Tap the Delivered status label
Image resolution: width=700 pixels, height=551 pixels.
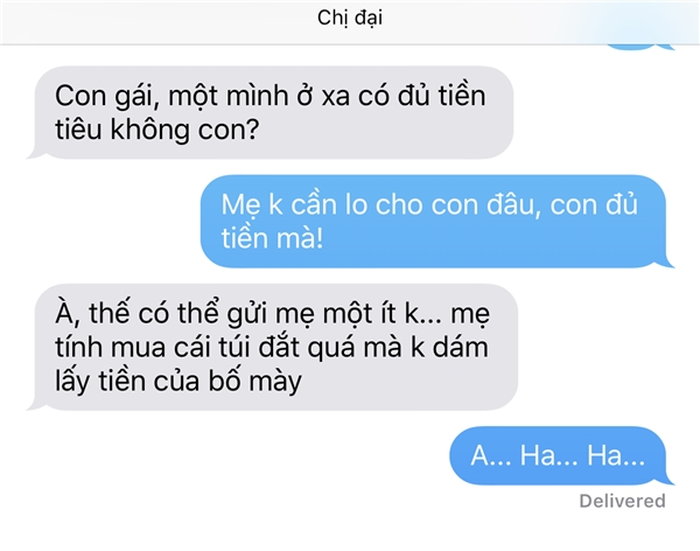click(x=622, y=501)
